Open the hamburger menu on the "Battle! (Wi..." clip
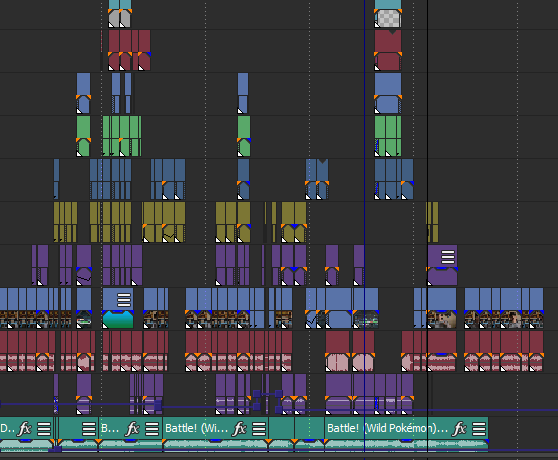Screen dimensions: 558x460 259,429
